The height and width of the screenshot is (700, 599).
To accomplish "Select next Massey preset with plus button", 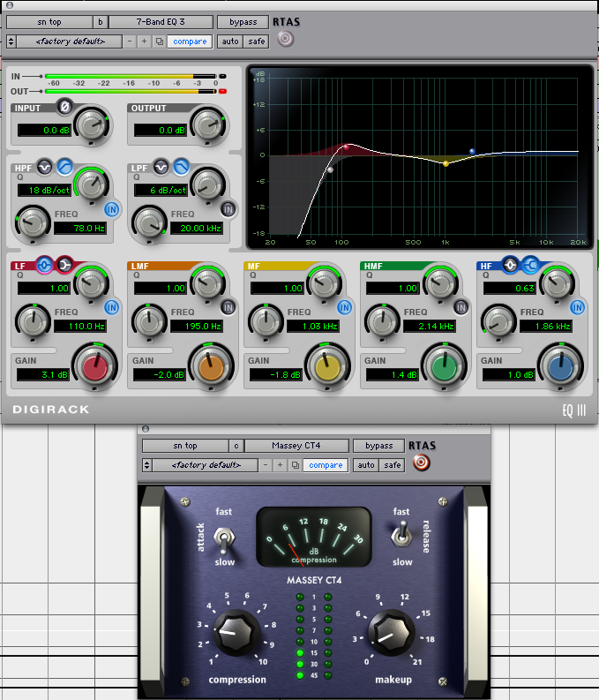I will click(x=281, y=465).
